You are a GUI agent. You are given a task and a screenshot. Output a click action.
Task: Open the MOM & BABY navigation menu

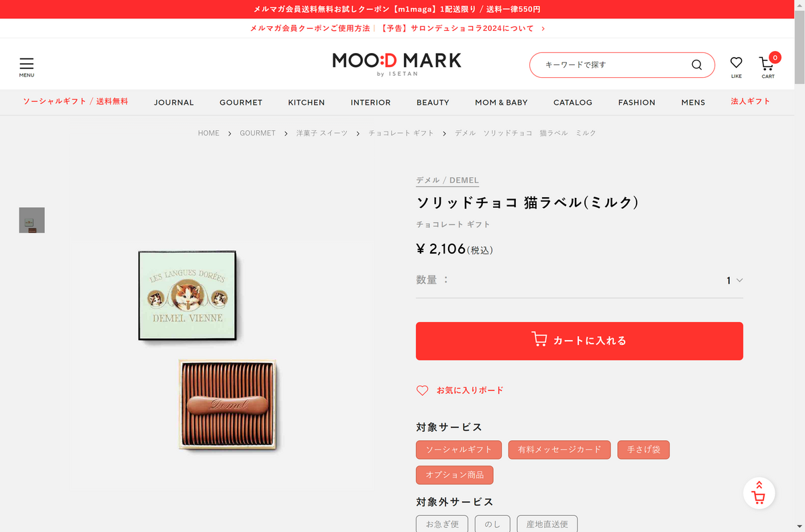pyautogui.click(x=501, y=103)
